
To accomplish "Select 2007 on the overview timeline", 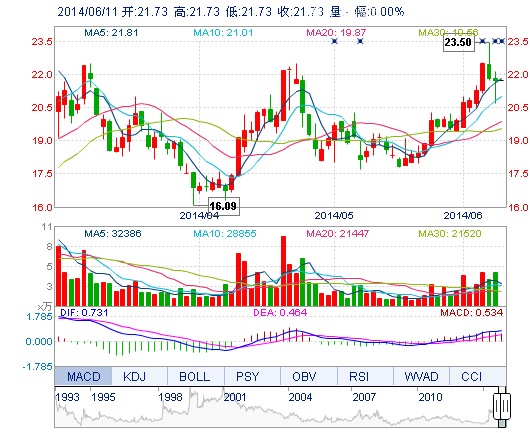I will 364,397.
